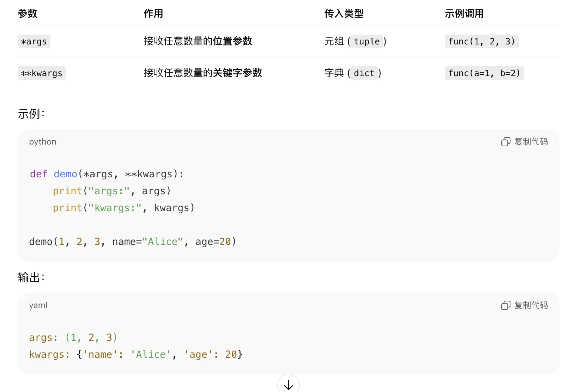Click the 作用 column header
The width and height of the screenshot is (587, 392).
point(153,14)
